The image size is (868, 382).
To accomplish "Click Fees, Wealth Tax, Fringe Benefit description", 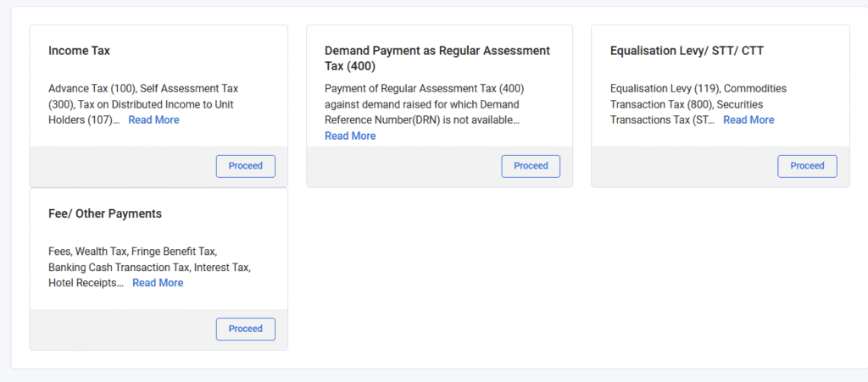I will 149,267.
